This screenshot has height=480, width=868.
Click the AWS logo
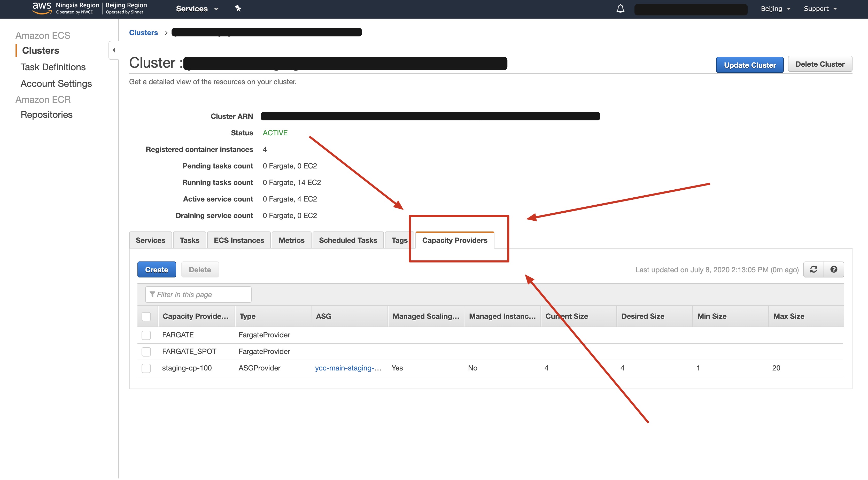pyautogui.click(x=41, y=7)
